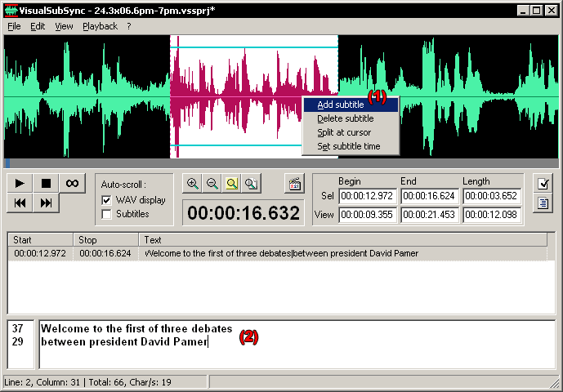Click the Play button
The width and height of the screenshot is (563, 392).
tap(20, 183)
